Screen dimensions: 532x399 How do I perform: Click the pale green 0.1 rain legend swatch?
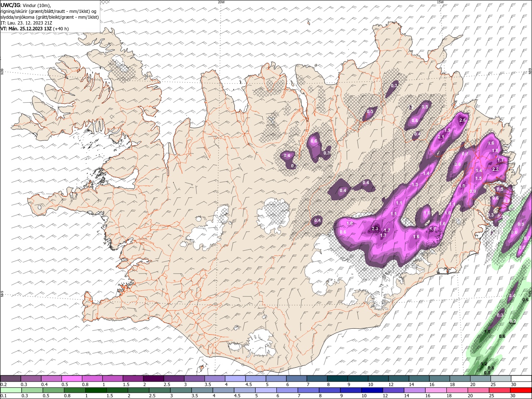(11, 390)
